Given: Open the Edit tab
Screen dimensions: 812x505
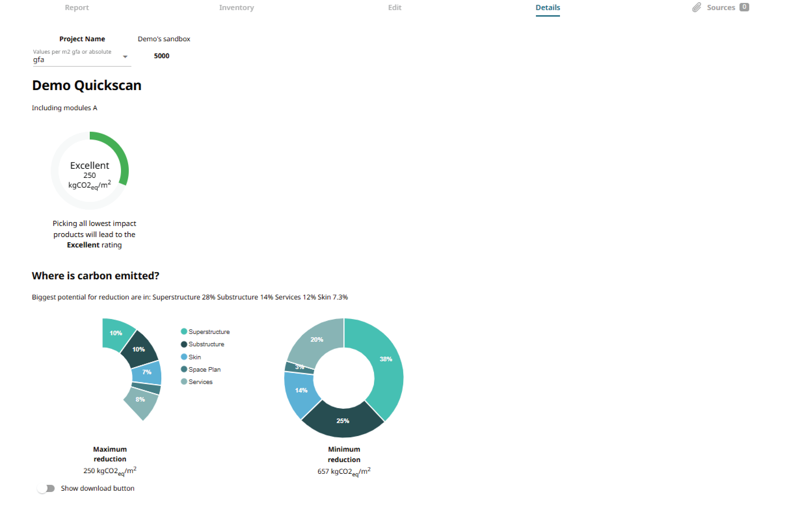Looking at the screenshot, I should (x=394, y=7).
